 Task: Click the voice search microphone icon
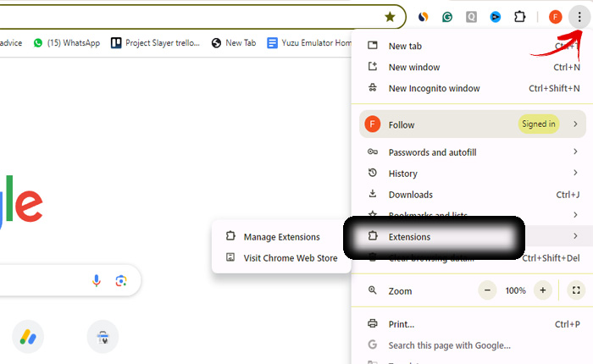click(x=97, y=280)
